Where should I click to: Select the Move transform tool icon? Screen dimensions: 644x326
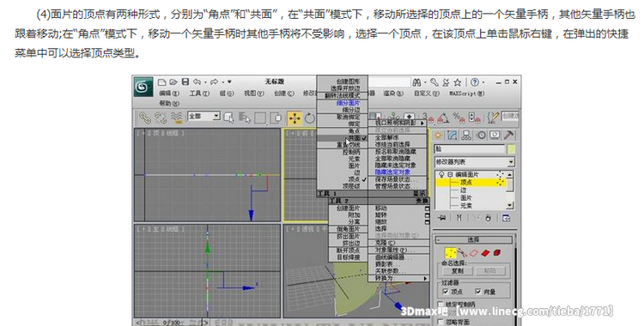(x=294, y=118)
